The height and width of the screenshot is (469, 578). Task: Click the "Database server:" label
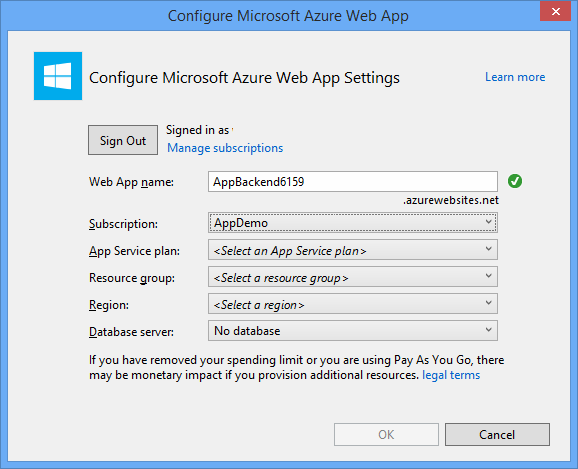tap(131, 332)
